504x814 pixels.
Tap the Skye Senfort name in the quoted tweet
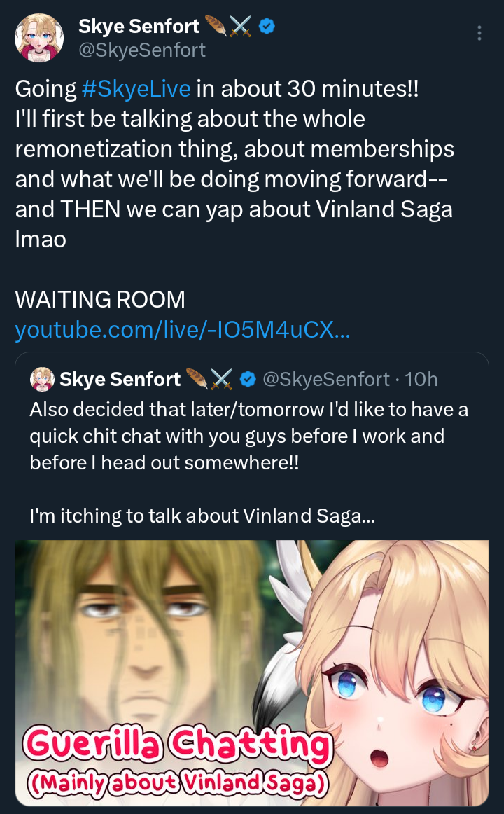pyautogui.click(x=120, y=380)
